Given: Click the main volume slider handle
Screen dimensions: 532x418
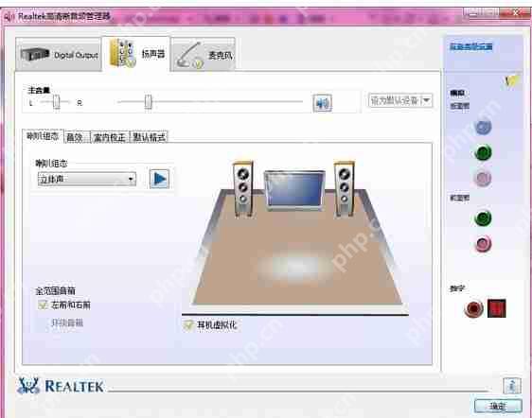Looking at the screenshot, I should click(x=148, y=102).
